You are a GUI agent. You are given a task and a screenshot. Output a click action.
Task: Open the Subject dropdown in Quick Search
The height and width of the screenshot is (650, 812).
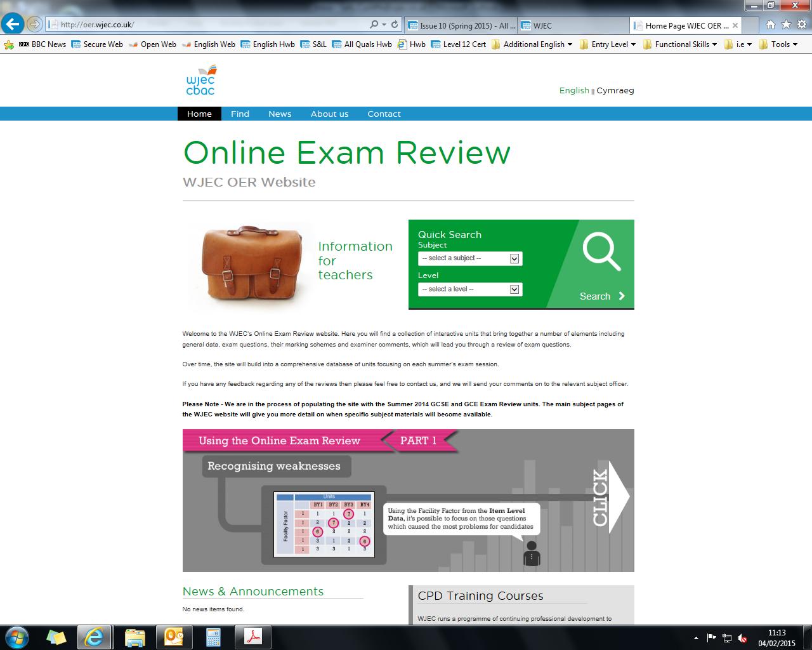pos(470,258)
